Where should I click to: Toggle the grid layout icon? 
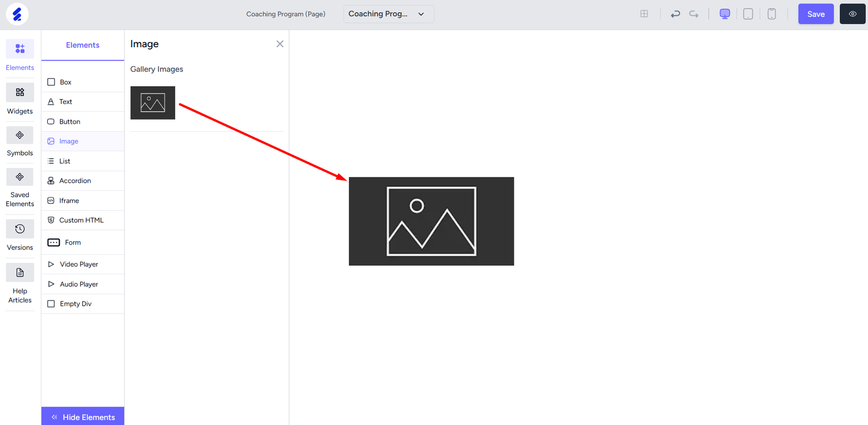(x=644, y=14)
